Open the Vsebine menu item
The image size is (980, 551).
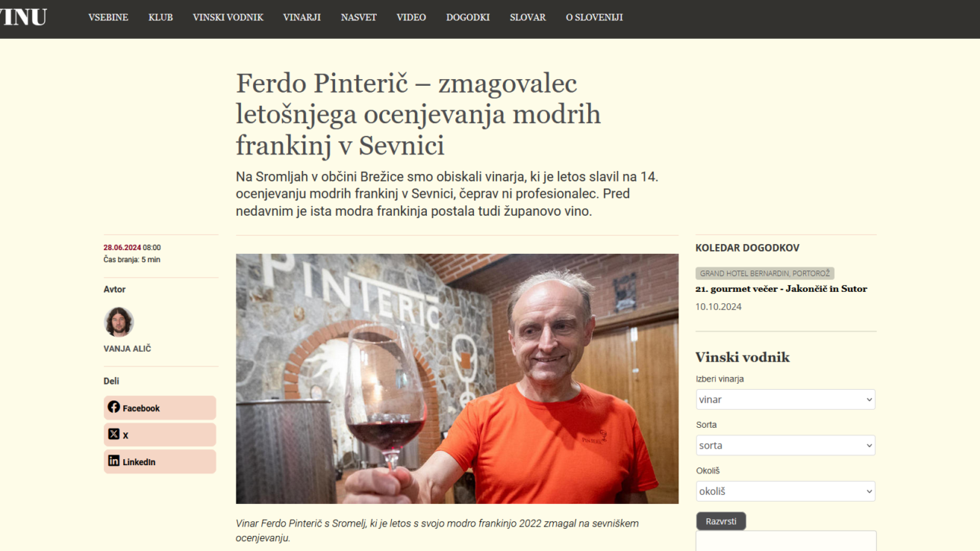(109, 17)
